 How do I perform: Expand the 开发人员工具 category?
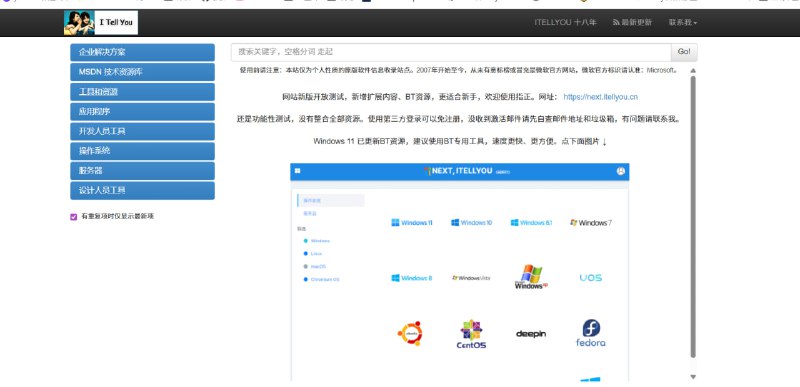pos(142,131)
